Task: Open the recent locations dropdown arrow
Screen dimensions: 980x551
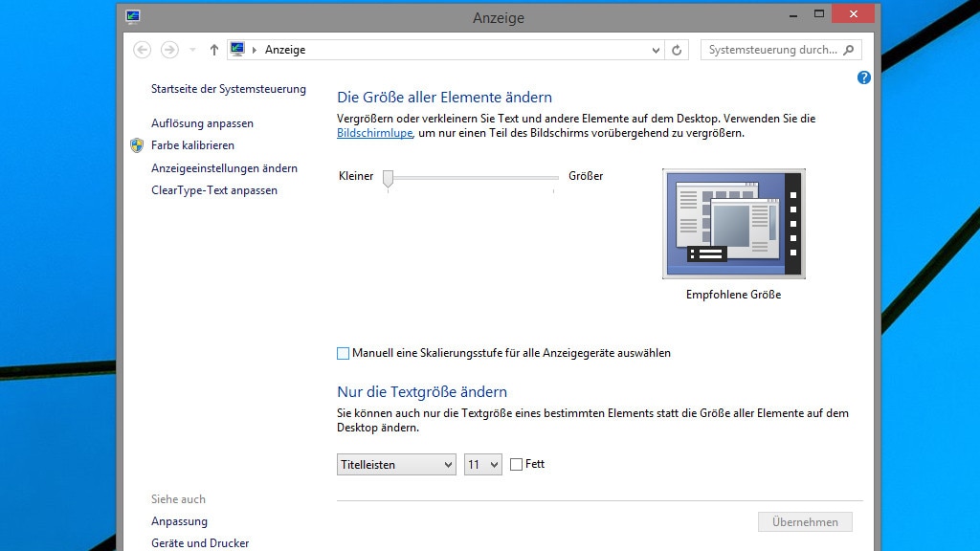Action: click(x=192, y=50)
